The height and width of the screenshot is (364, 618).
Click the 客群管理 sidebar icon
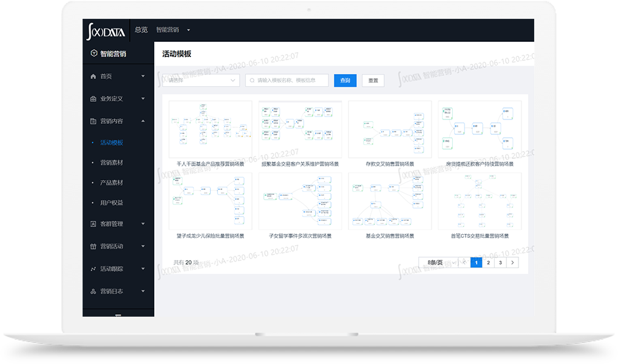click(x=93, y=224)
